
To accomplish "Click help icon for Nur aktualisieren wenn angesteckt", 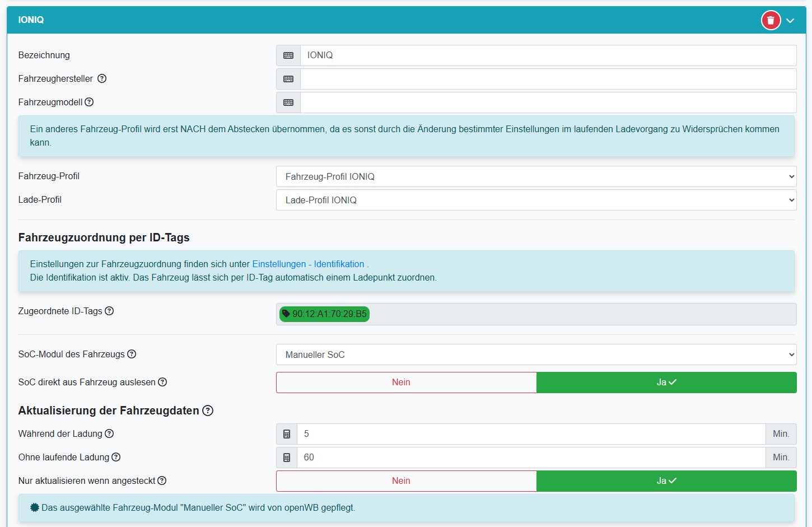I will tap(162, 481).
